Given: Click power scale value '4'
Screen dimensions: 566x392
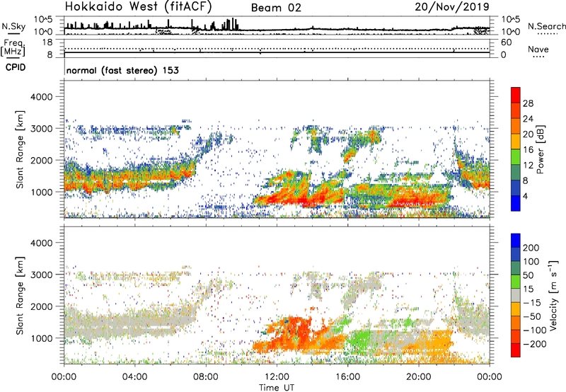Looking at the screenshot, I should [x=525, y=197].
